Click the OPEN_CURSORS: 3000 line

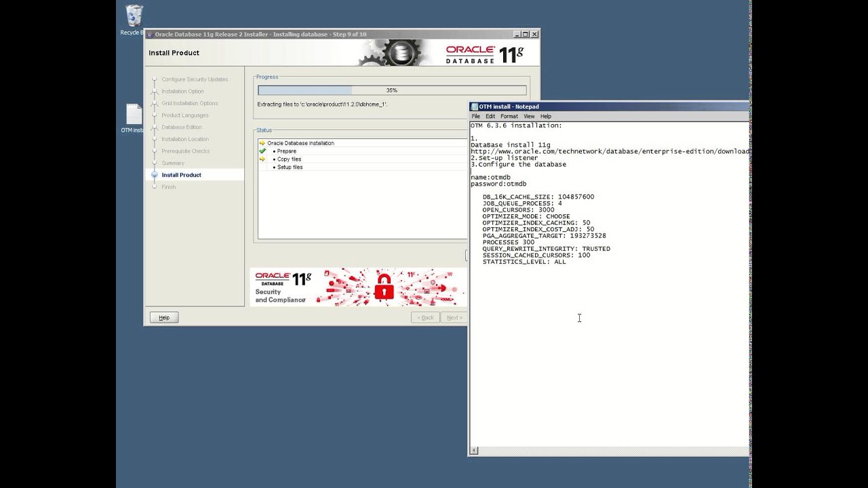518,210
